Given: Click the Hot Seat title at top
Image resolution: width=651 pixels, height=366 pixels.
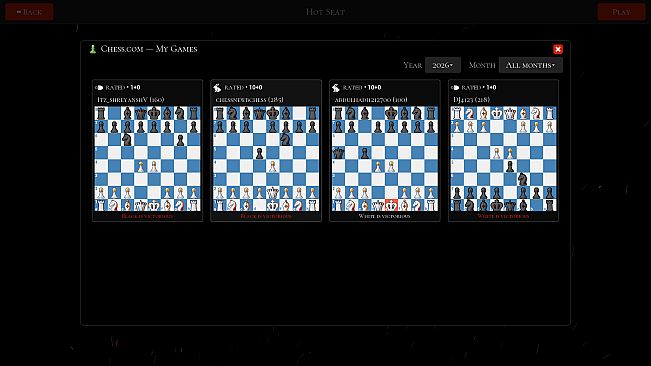Looking at the screenshot, I should (x=325, y=12).
